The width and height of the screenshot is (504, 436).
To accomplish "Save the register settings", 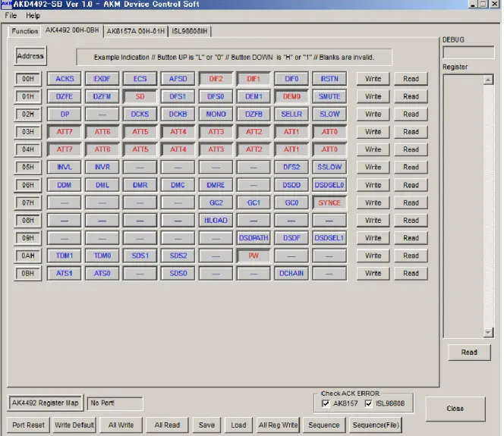I will click(206, 425).
